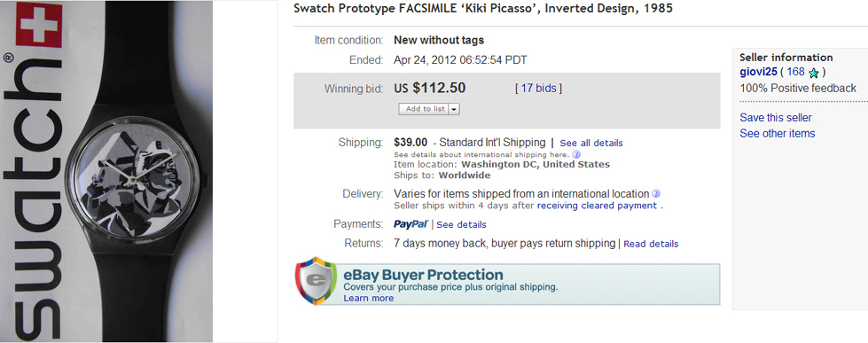This screenshot has width=868, height=343.
Task: Click the Add to list button
Action: pos(424,109)
